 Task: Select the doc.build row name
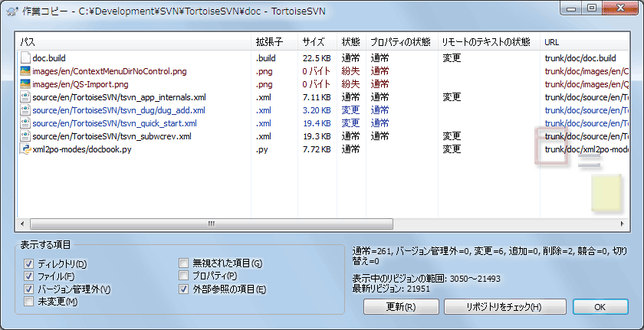[x=49, y=58]
